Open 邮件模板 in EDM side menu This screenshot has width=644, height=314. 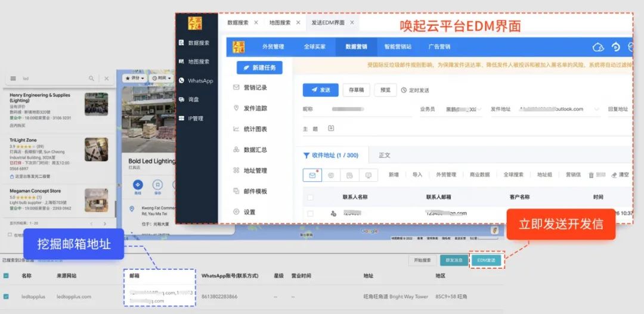(250, 191)
